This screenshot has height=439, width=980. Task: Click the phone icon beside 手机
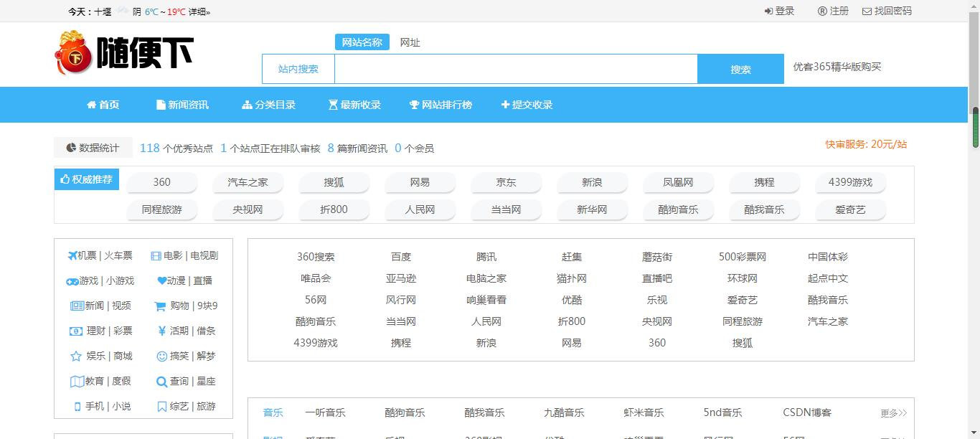pos(77,407)
